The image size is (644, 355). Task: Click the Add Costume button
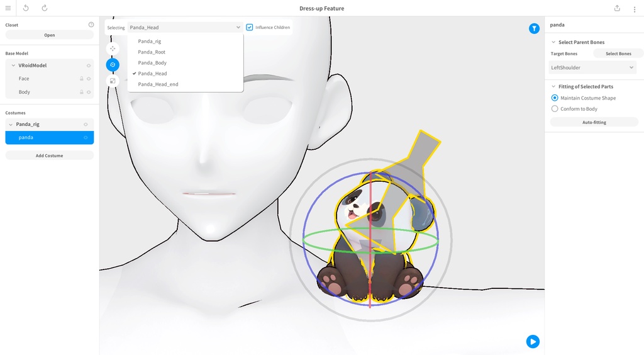click(49, 155)
